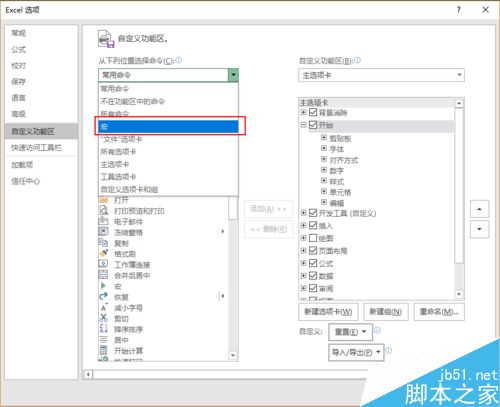The height and width of the screenshot is (407, 500).
Task: Open the 校对 options category
Action: pyautogui.click(x=41, y=66)
